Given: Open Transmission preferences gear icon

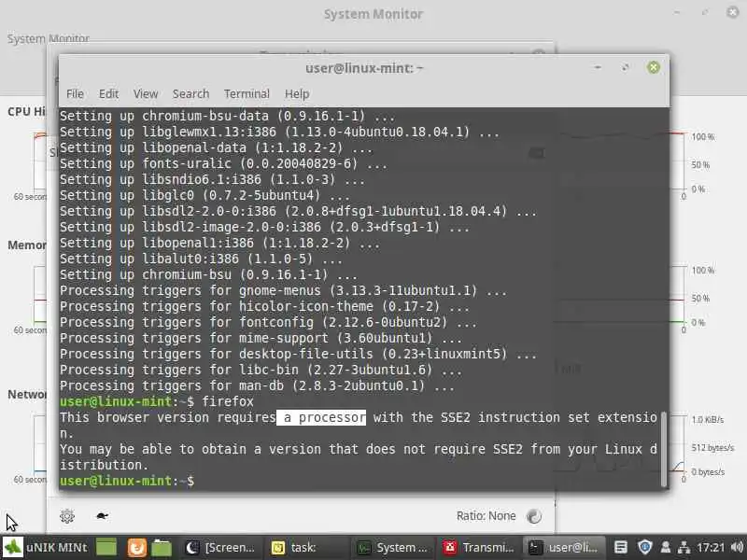Looking at the screenshot, I should (67, 516).
